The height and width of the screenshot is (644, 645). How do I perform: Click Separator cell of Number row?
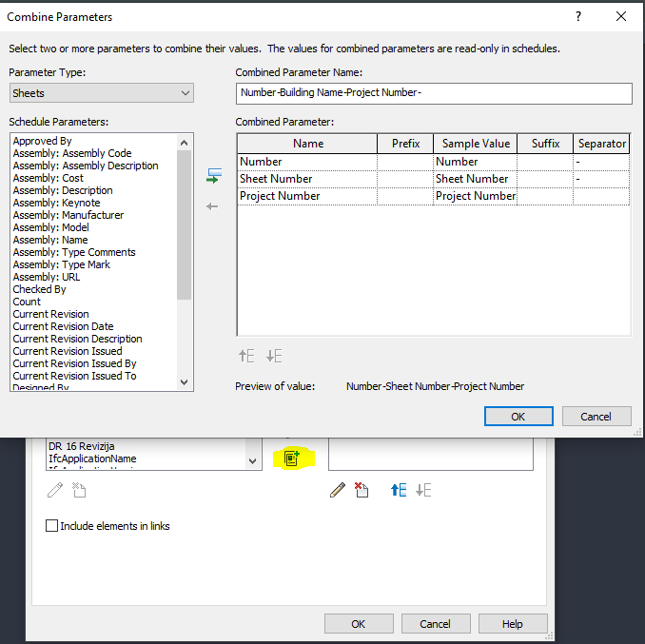tap(601, 162)
